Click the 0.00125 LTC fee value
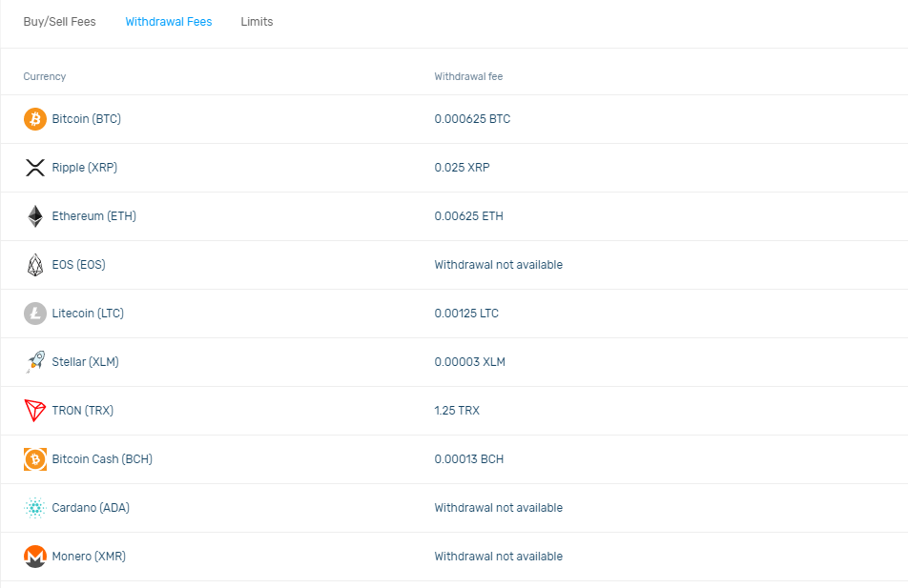This screenshot has width=908, height=588. [466, 314]
